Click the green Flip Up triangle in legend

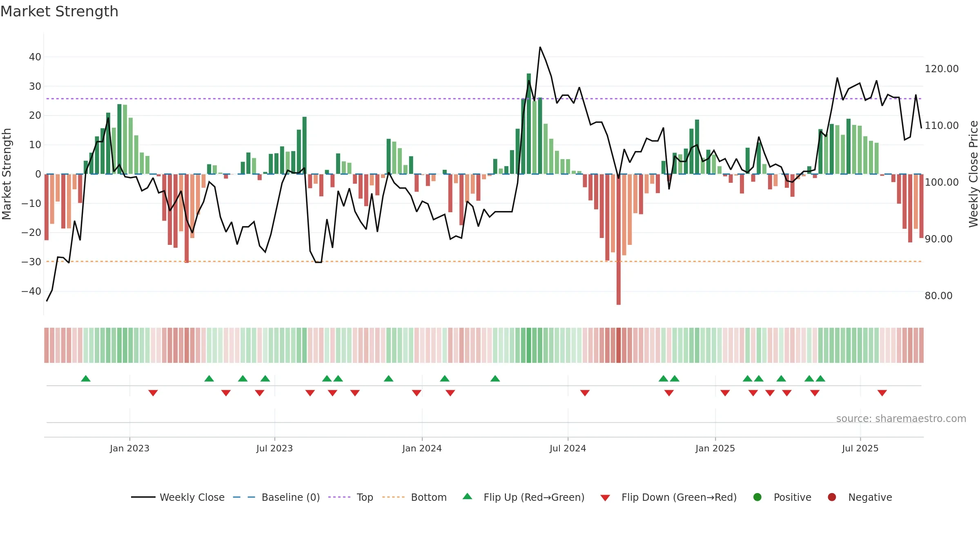tap(468, 496)
